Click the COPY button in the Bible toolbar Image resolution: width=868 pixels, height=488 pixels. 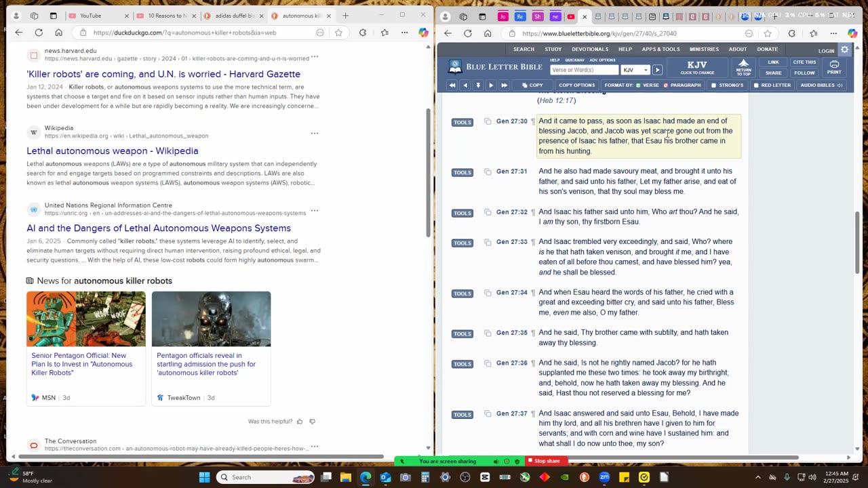[532, 85]
